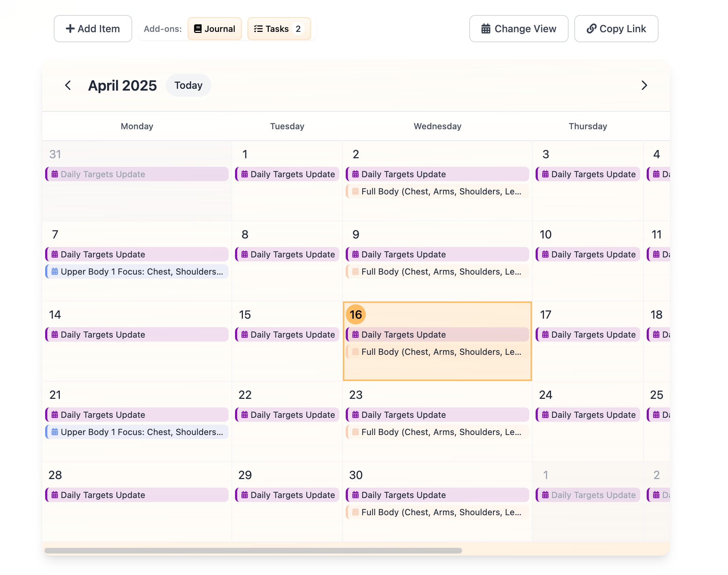The height and width of the screenshot is (575, 728).
Task: Toggle the Journal add-on
Action: 215,29
